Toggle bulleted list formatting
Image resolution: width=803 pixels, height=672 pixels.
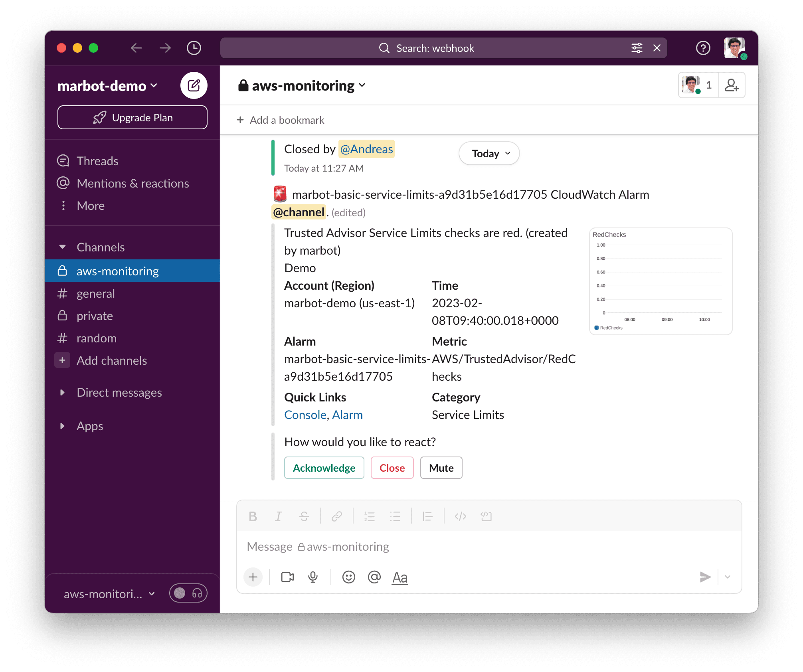[395, 516]
